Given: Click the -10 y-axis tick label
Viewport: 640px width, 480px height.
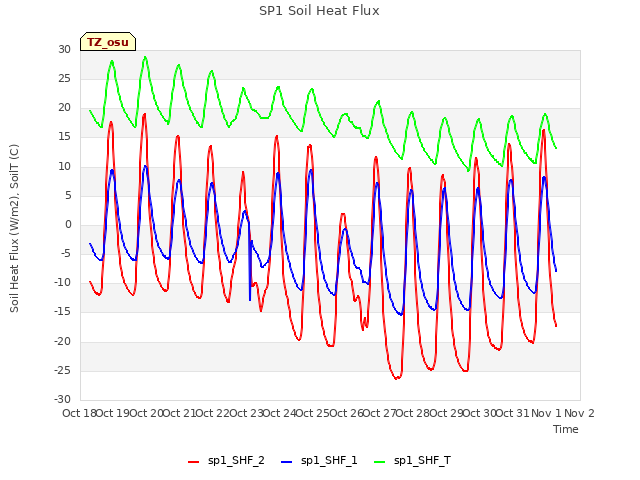Looking at the screenshot, I should click(62, 282).
